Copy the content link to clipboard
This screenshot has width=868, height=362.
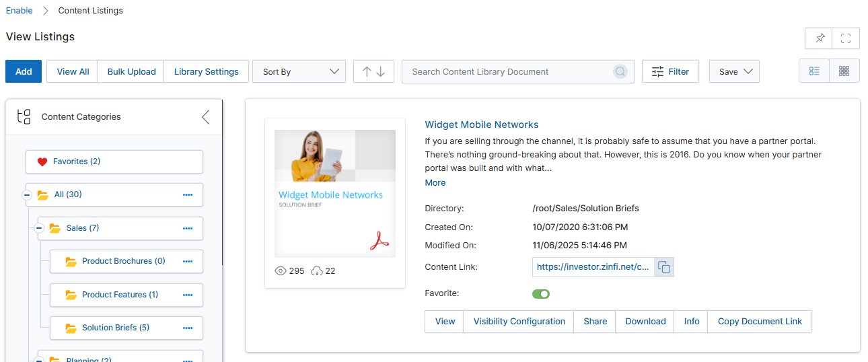pyautogui.click(x=664, y=267)
